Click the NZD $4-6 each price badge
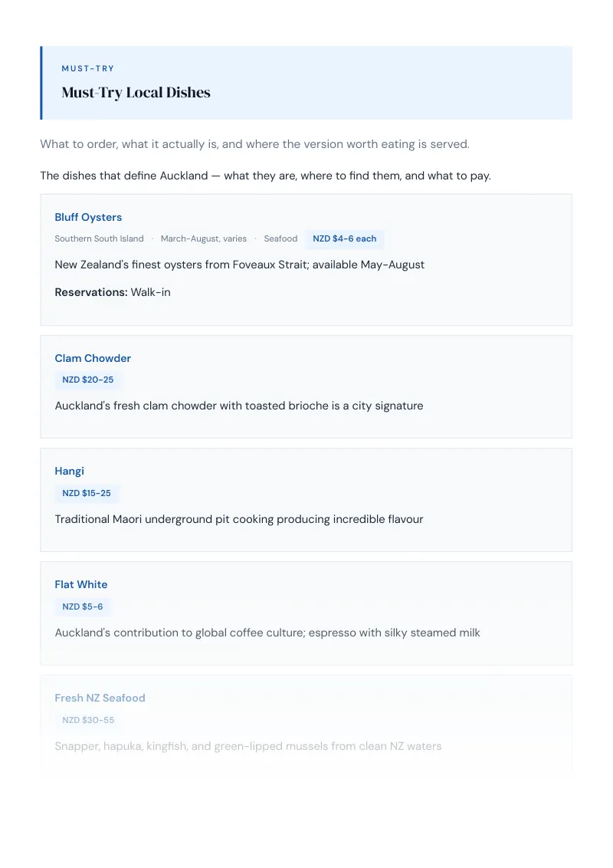Image resolution: width=613 pixels, height=868 pixels. (x=344, y=238)
